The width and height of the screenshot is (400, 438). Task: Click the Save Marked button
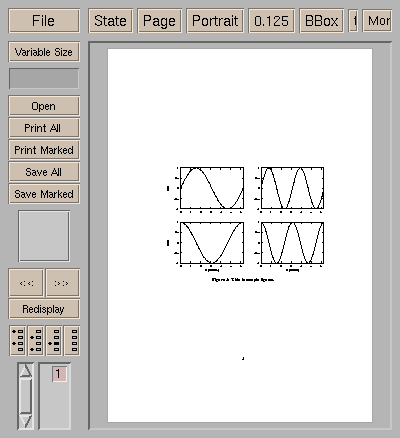44,194
